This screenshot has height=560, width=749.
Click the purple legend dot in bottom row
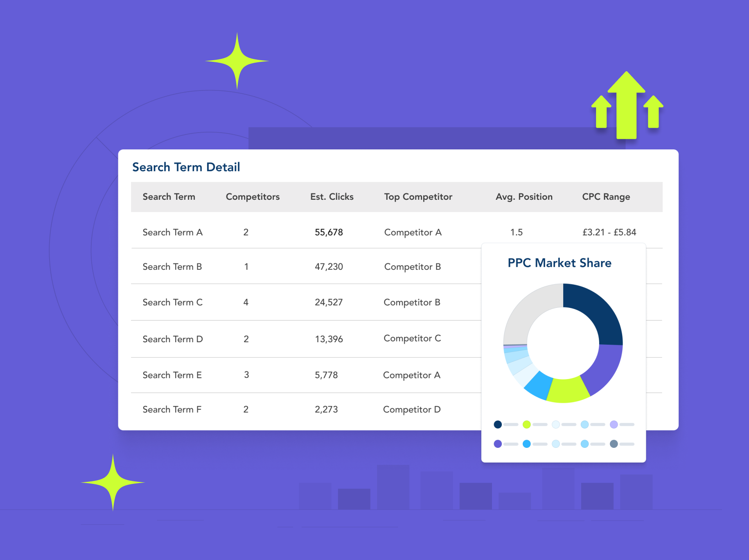(498, 444)
